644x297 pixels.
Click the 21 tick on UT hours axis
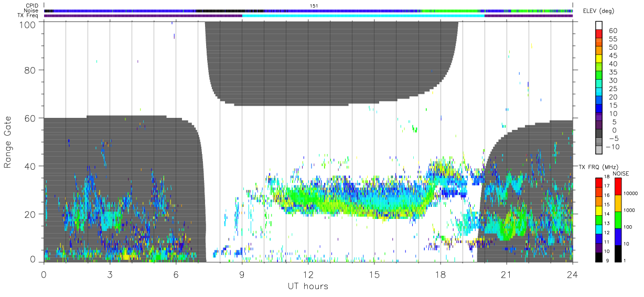pos(507,274)
